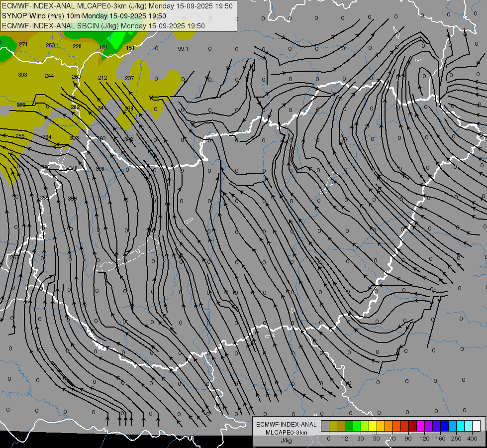The image size is (487, 448).
Task: Click the map value 181
Action: [x=103, y=47]
